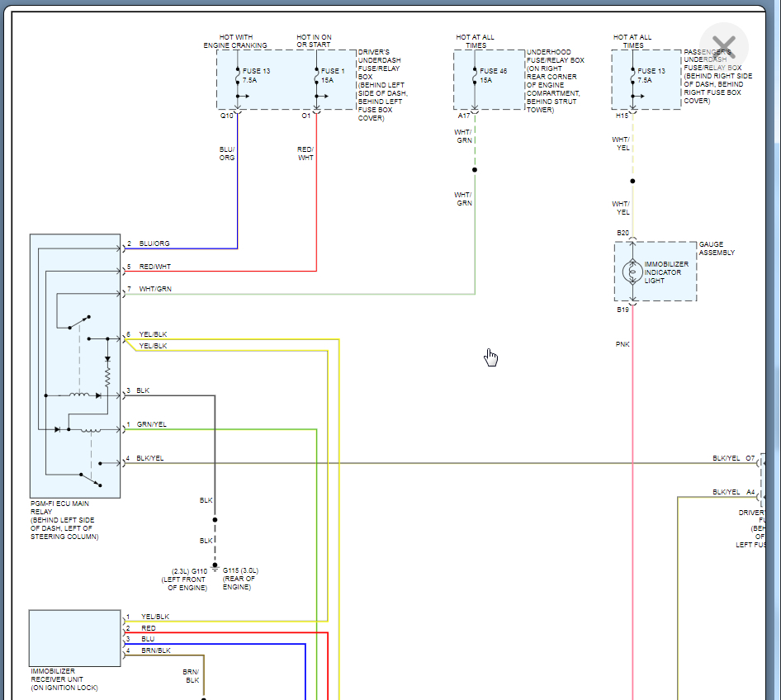Click the PNK wire label below the gauge assembly
The image size is (781, 700).
pos(622,343)
